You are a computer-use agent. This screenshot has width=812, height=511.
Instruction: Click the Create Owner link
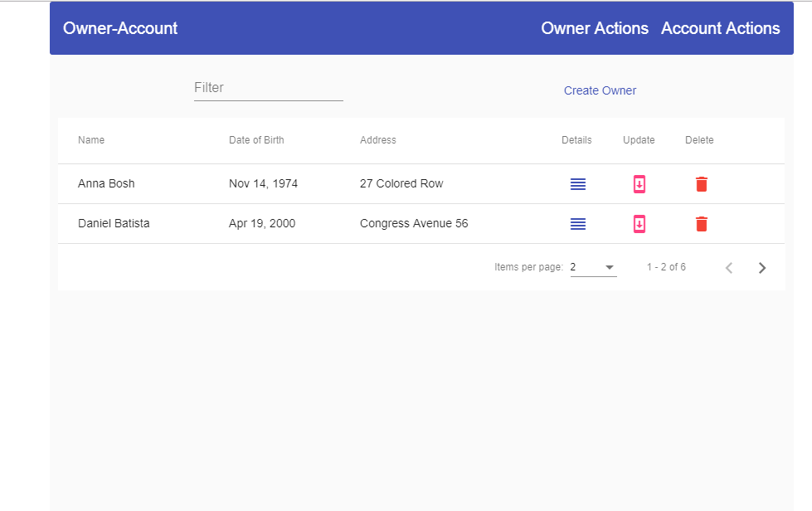(x=600, y=90)
